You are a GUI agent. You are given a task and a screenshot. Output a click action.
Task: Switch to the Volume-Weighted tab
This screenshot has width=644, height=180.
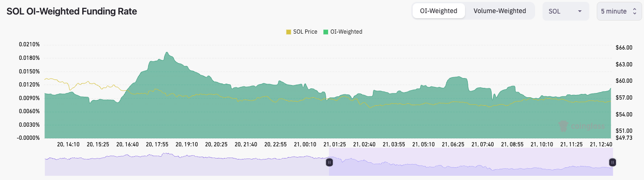[x=500, y=11]
